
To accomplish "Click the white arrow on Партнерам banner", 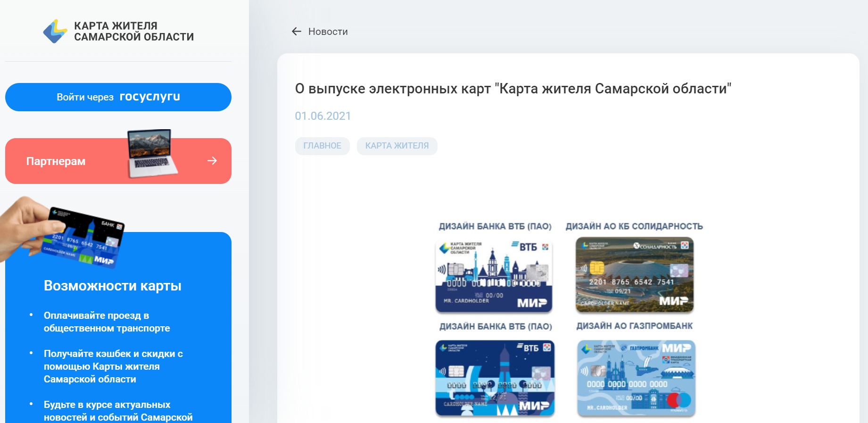I will point(212,161).
